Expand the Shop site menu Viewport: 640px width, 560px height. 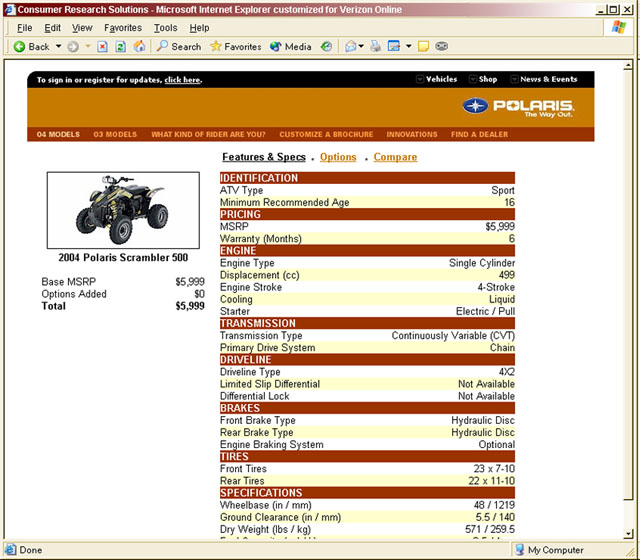[x=483, y=79]
